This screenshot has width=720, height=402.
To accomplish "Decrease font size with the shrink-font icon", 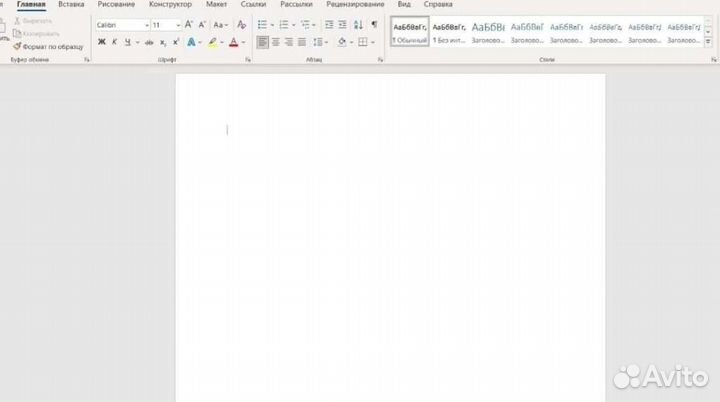I will (202, 25).
